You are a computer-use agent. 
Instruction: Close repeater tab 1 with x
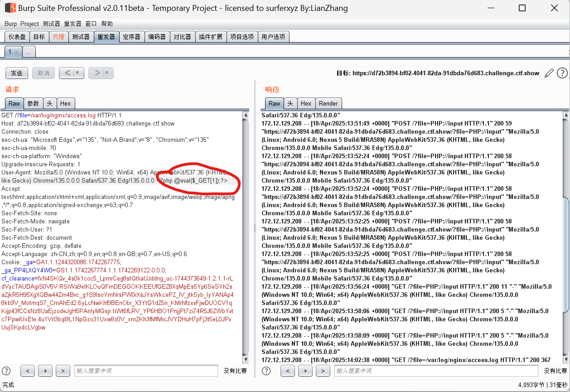[x=17, y=52]
